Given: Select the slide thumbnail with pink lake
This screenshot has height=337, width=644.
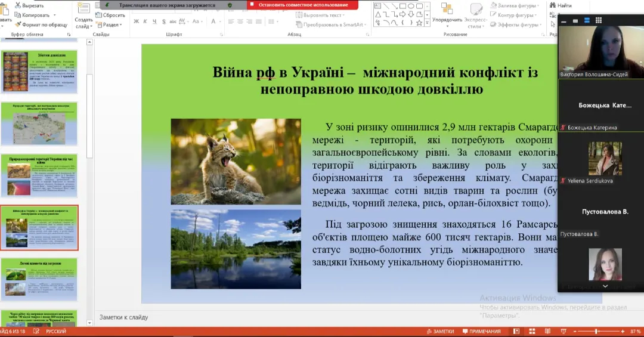Looking at the screenshot, I should [x=39, y=175].
